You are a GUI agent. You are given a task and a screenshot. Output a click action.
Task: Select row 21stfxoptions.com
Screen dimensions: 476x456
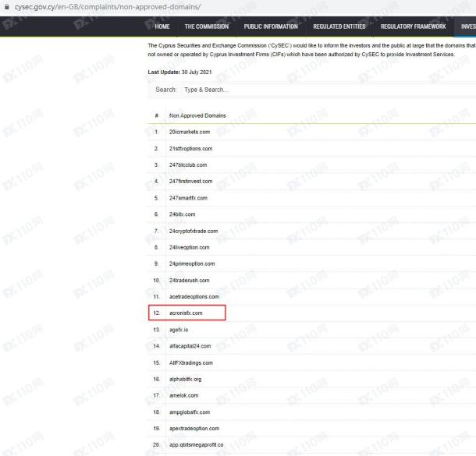(x=312, y=149)
